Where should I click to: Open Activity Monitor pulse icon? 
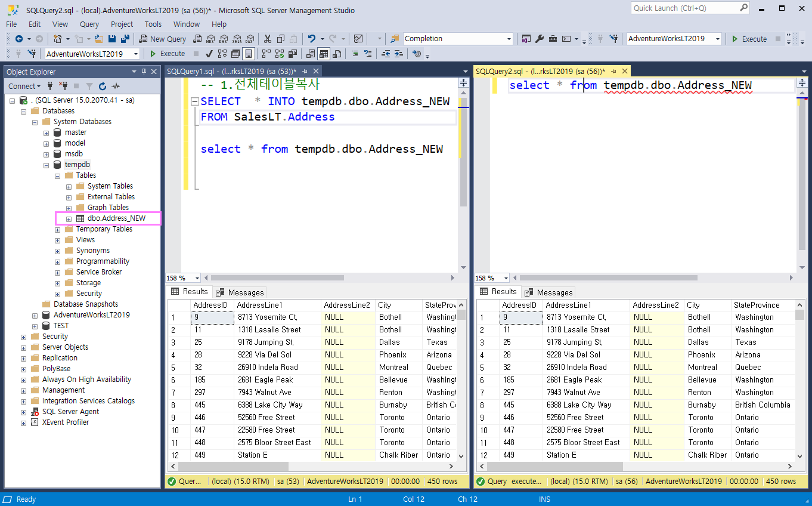[x=115, y=86]
